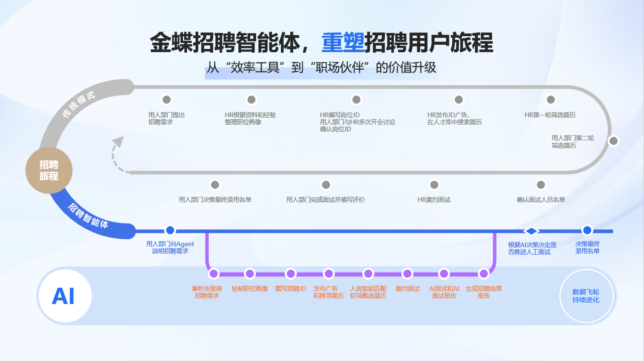
Task: Click the blue dot above 决策最终录用名单
Action: tap(587, 230)
